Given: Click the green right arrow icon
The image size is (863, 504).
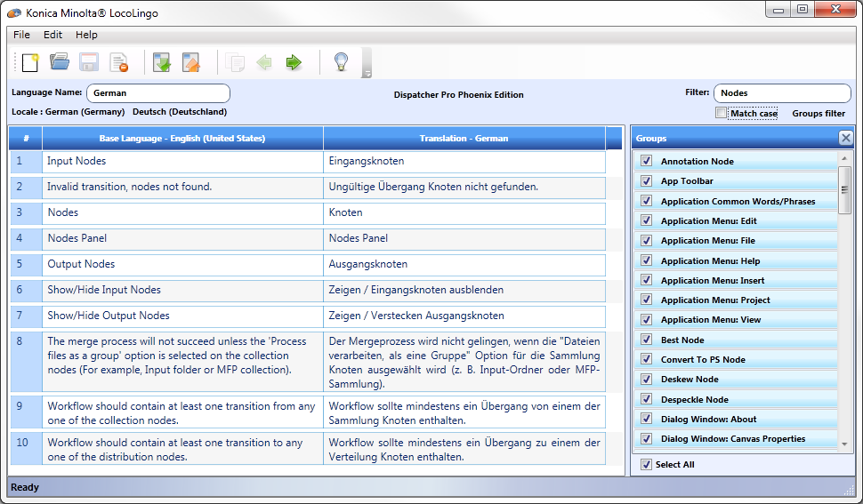Looking at the screenshot, I should tap(294, 62).
